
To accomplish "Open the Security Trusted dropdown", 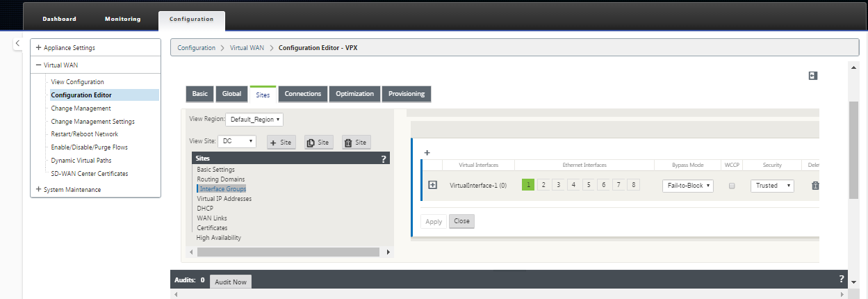I will tap(771, 186).
